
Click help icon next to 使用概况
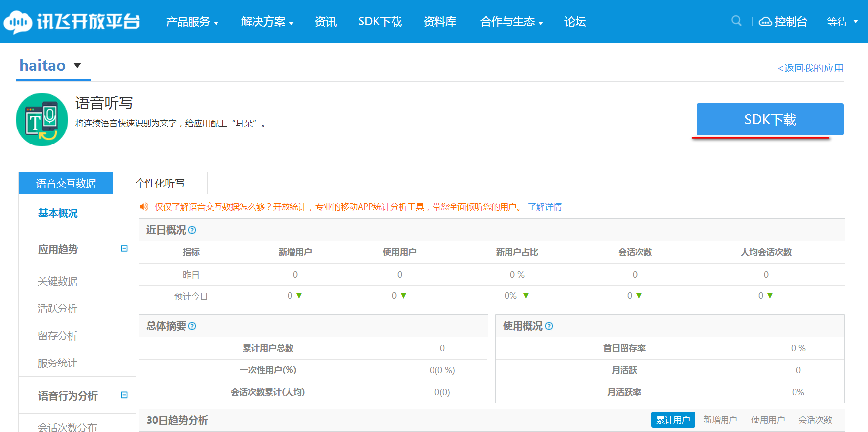pyautogui.click(x=549, y=326)
